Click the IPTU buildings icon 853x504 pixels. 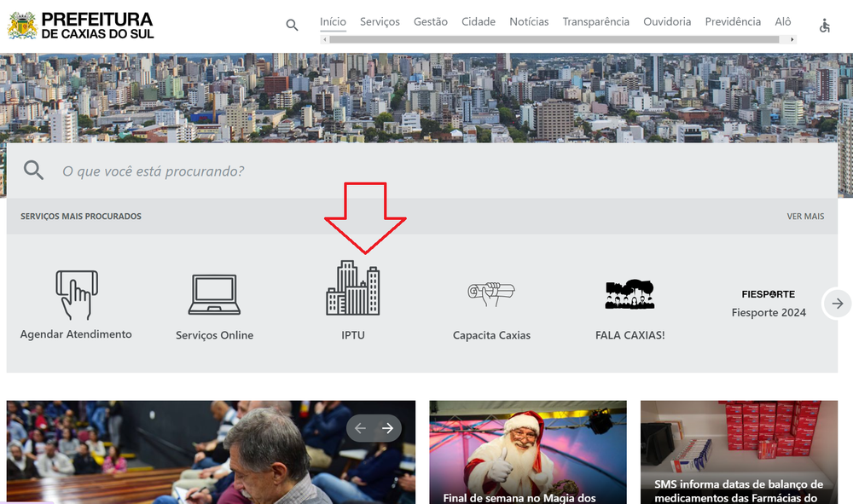pyautogui.click(x=353, y=287)
